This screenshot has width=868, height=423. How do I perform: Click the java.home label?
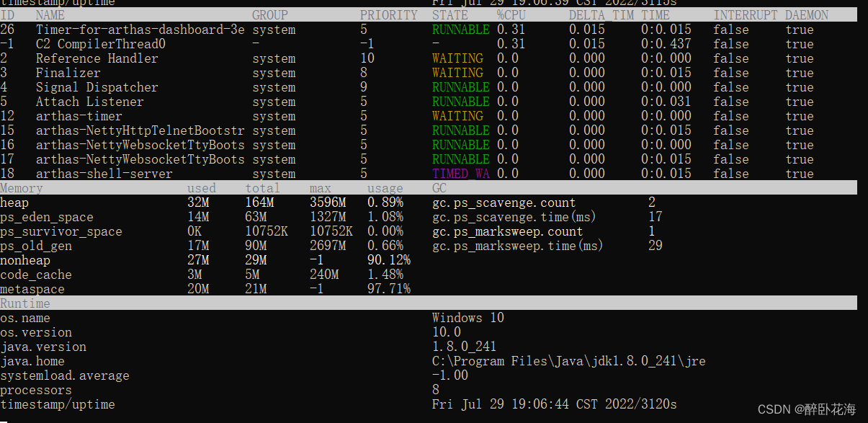click(x=32, y=361)
